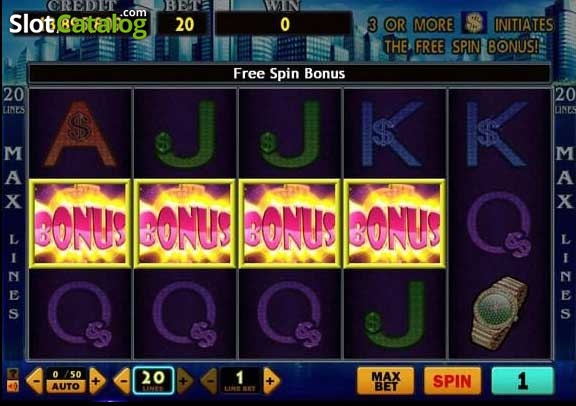This screenshot has width=576, height=406.
Task: Click the gold watch symbol
Action: [x=500, y=313]
